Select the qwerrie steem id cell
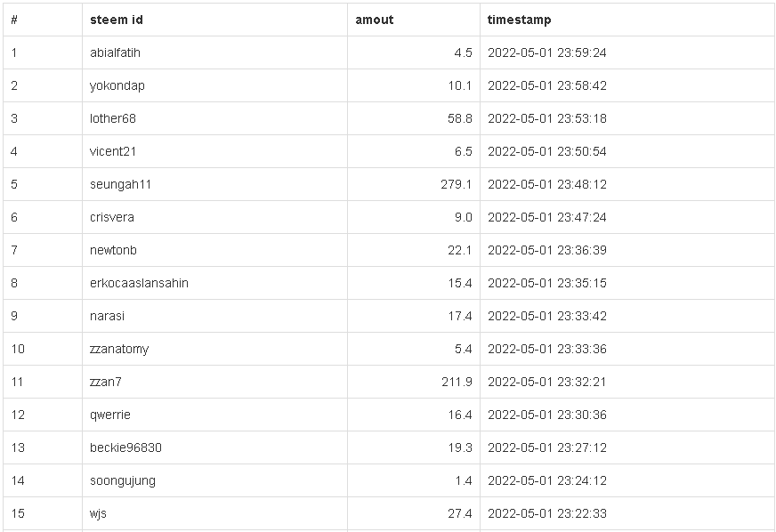Image resolution: width=776 pixels, height=532 pixels. tap(110, 415)
